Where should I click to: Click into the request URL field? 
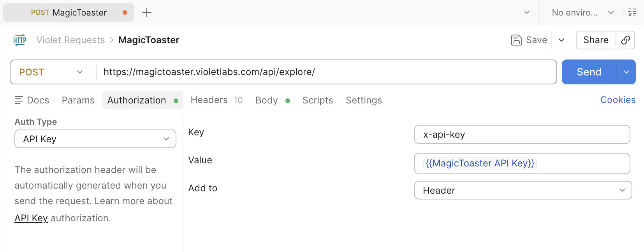pyautogui.click(x=326, y=72)
